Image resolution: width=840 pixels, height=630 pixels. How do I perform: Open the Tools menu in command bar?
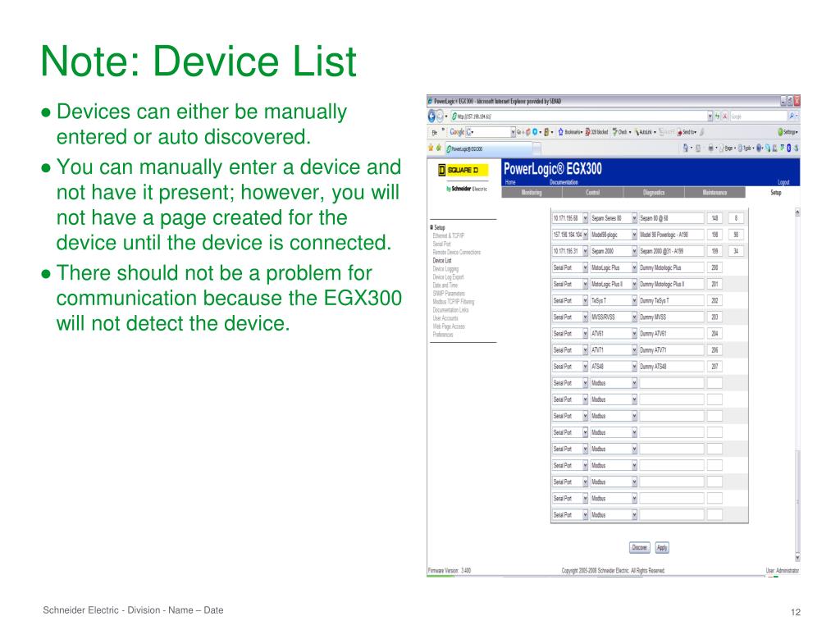(x=745, y=148)
